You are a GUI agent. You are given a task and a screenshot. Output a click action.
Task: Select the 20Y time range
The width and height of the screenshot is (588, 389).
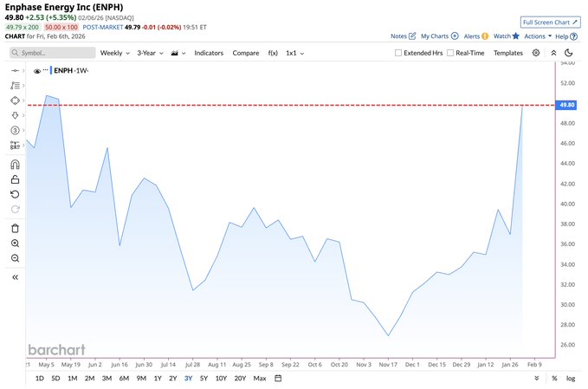point(240,378)
